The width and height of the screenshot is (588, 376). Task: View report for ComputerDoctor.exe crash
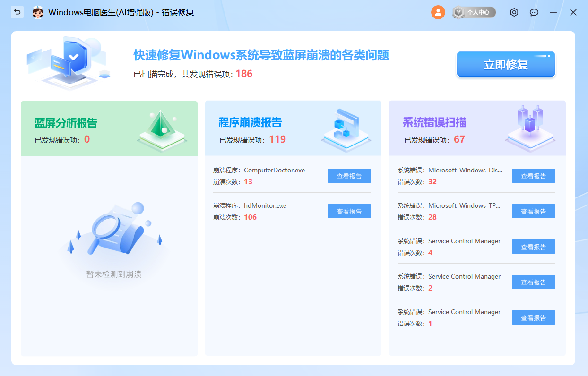pos(349,176)
